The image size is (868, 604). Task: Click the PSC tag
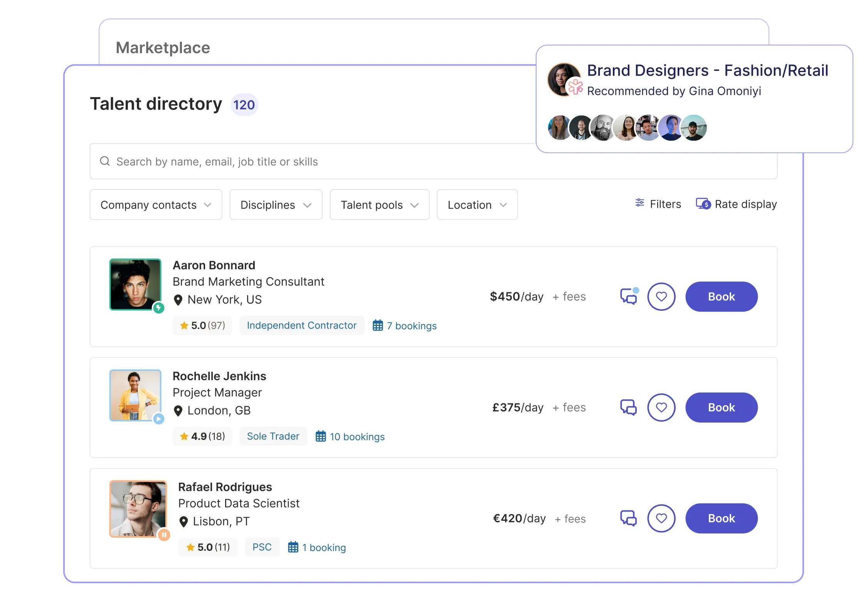tap(262, 547)
